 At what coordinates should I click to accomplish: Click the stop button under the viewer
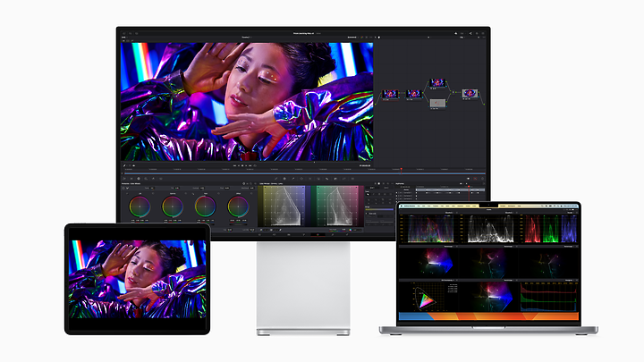coord(242,166)
